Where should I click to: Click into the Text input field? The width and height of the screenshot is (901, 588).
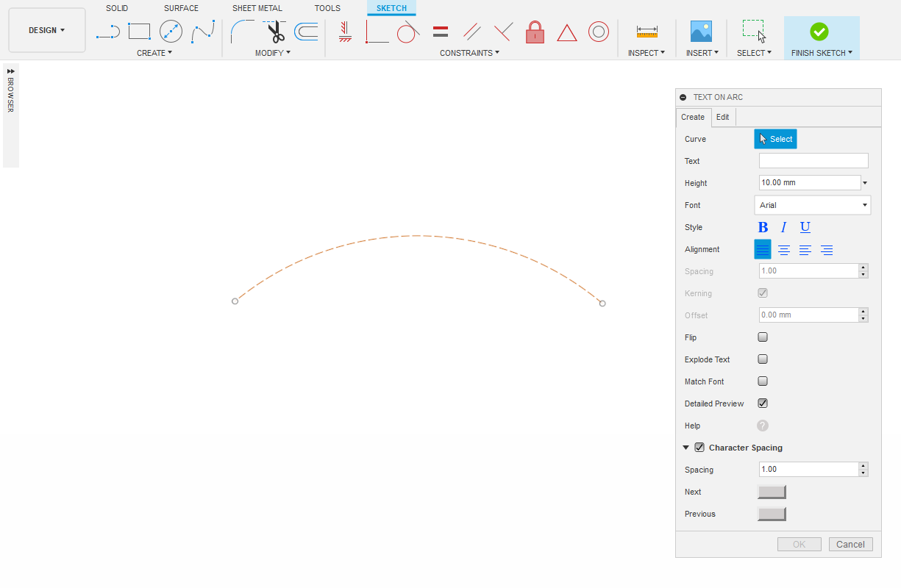[x=813, y=161]
